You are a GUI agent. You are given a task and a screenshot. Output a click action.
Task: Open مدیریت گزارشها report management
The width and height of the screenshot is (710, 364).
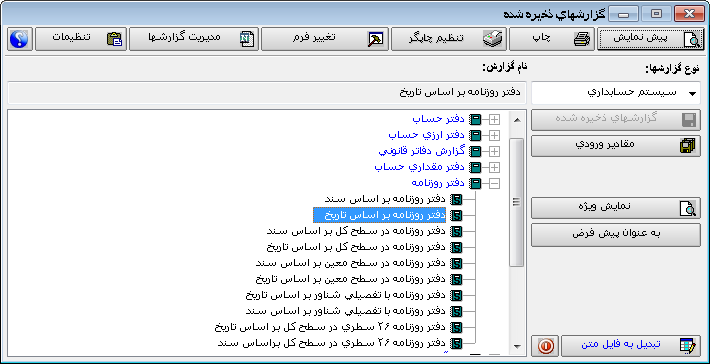194,39
